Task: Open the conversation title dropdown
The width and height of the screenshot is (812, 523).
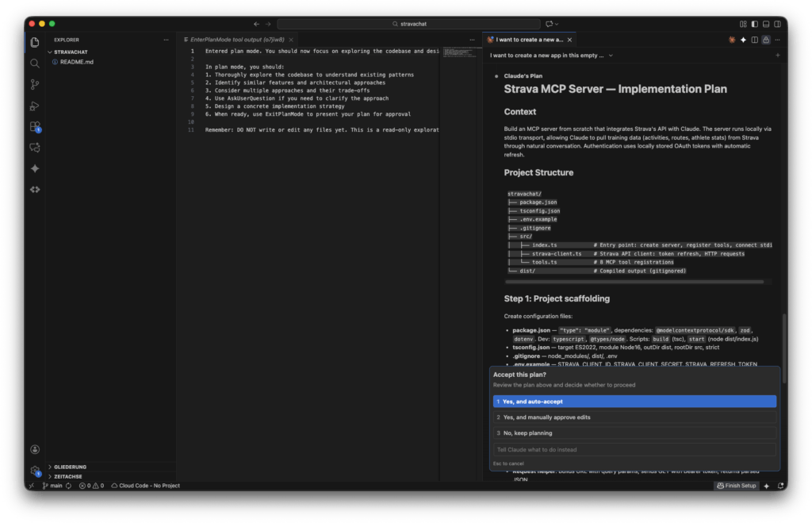Action: (552, 56)
